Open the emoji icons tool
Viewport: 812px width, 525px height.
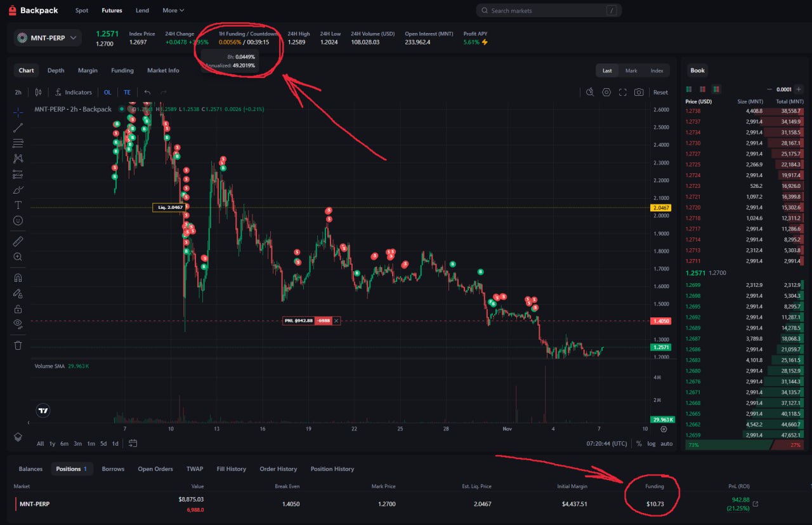[18, 220]
